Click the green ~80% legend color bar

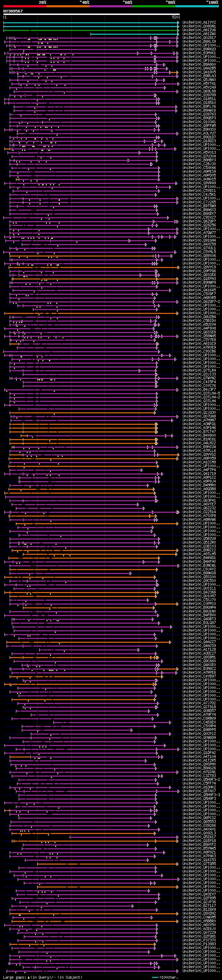coord(154,6)
